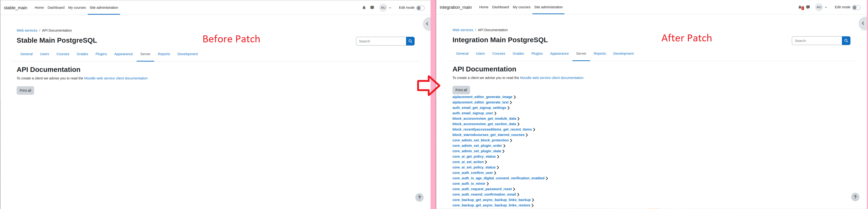The height and width of the screenshot is (209, 868).
Task: Expand core_ai_set_action chevron
Action: tap(486, 162)
